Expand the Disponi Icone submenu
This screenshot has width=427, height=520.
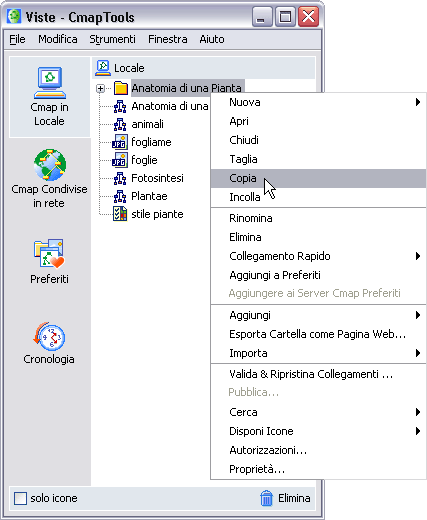pos(418,431)
